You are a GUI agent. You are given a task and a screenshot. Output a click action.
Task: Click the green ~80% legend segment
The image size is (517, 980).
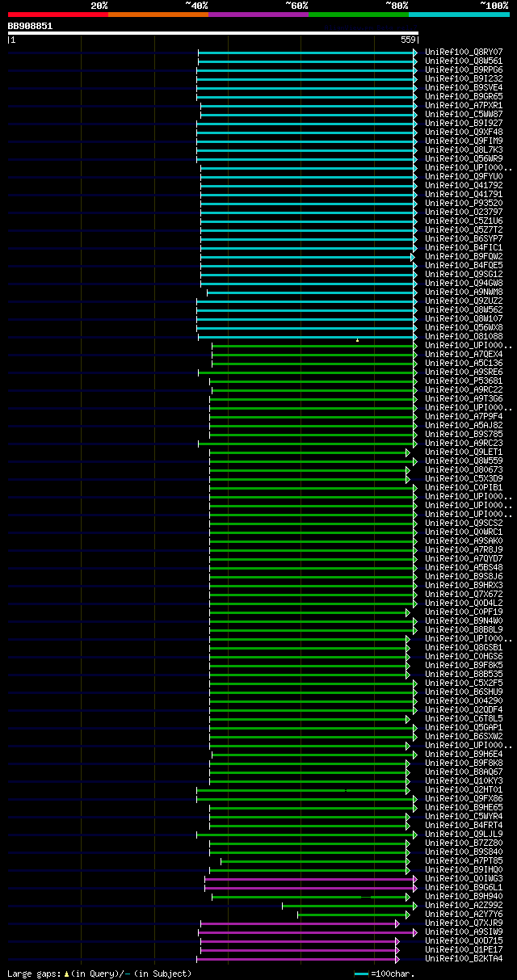tap(358, 15)
